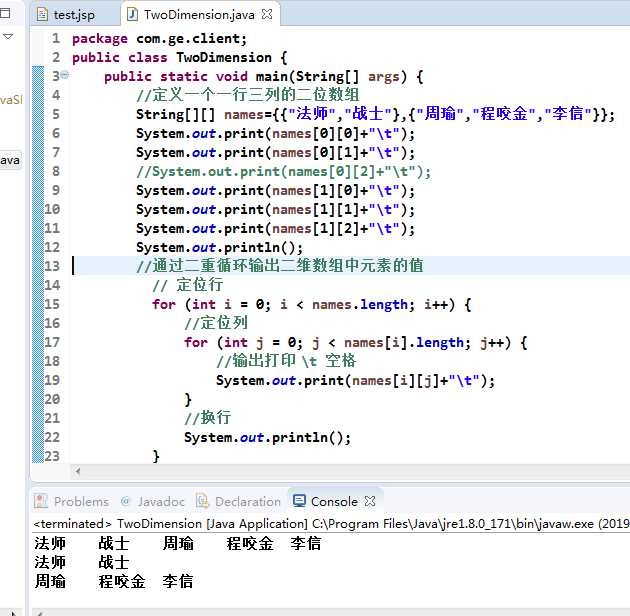Viewport: 630px width, 616px height.
Task: Click the comment '//定位列' on line 16
Action: pyautogui.click(x=216, y=323)
